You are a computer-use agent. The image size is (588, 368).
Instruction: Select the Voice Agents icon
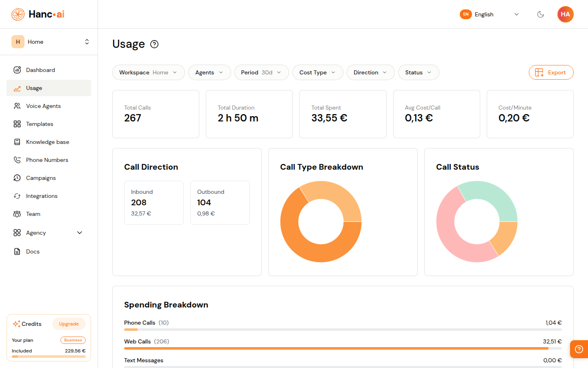point(17,106)
